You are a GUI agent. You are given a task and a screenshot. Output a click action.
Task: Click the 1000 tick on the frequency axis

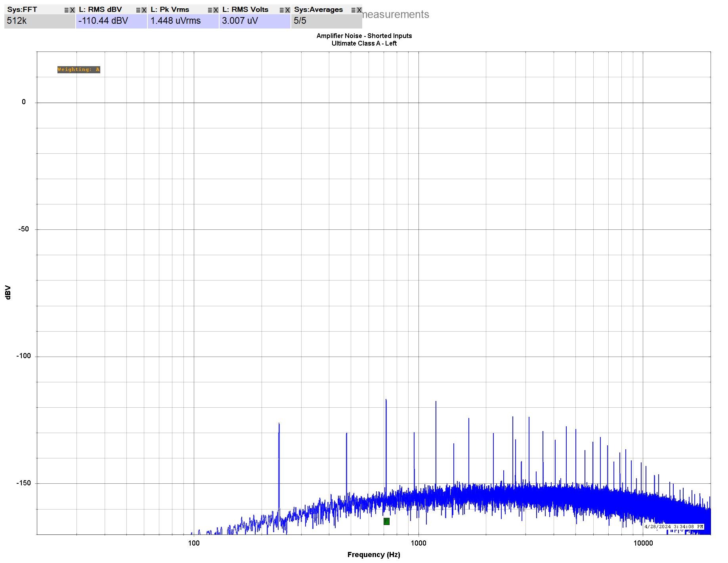418,543
